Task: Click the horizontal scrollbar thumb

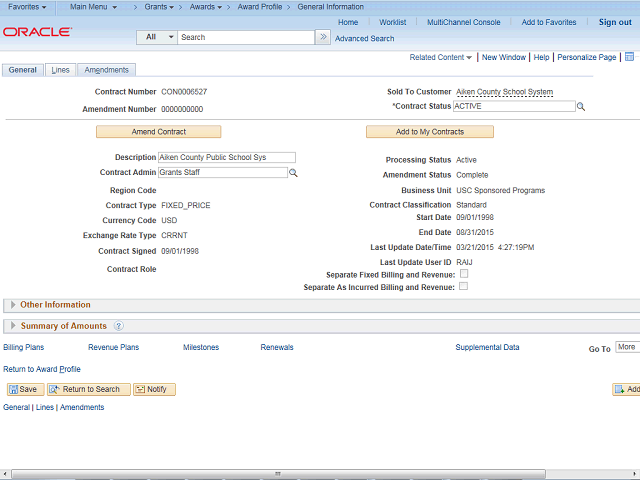Action: 278,473
